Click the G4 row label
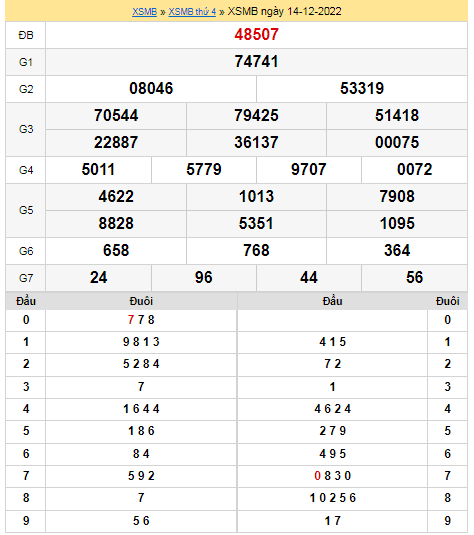Viewport: 474px width, 535px height. (26, 170)
